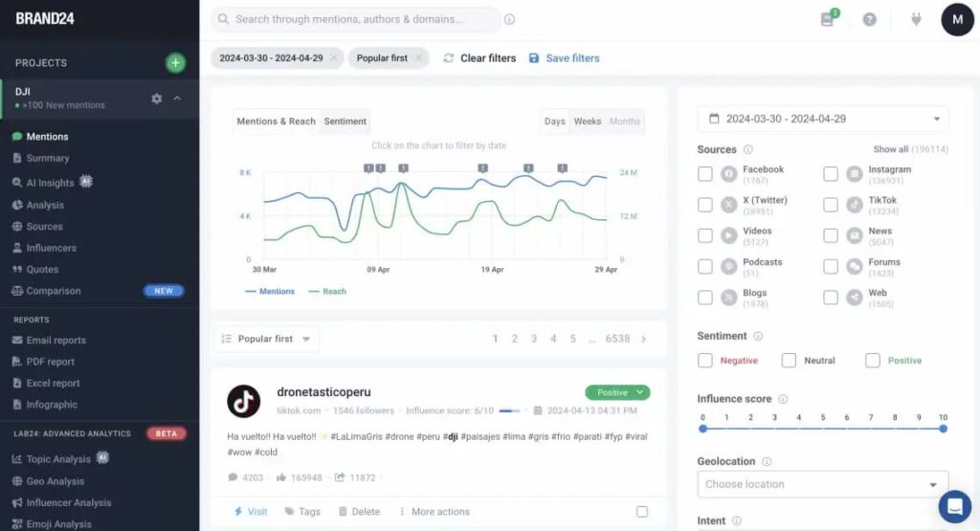Go to next page arrow

pos(644,340)
